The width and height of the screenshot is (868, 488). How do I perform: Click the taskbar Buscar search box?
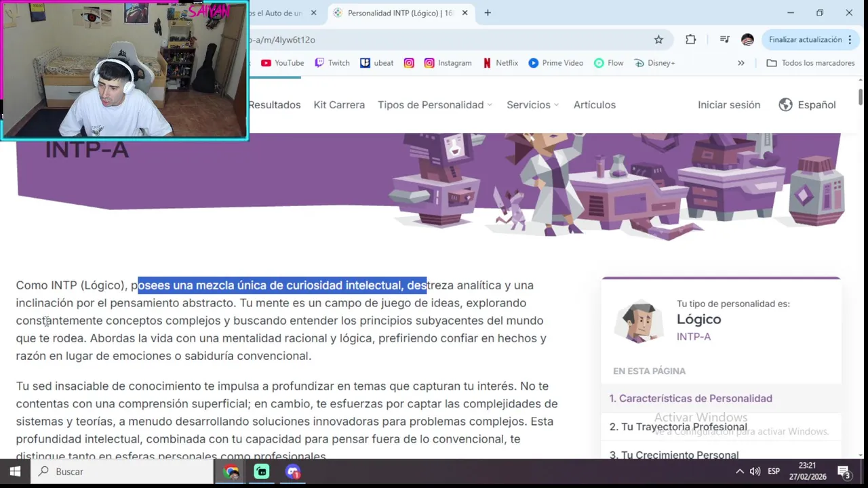tap(122, 472)
